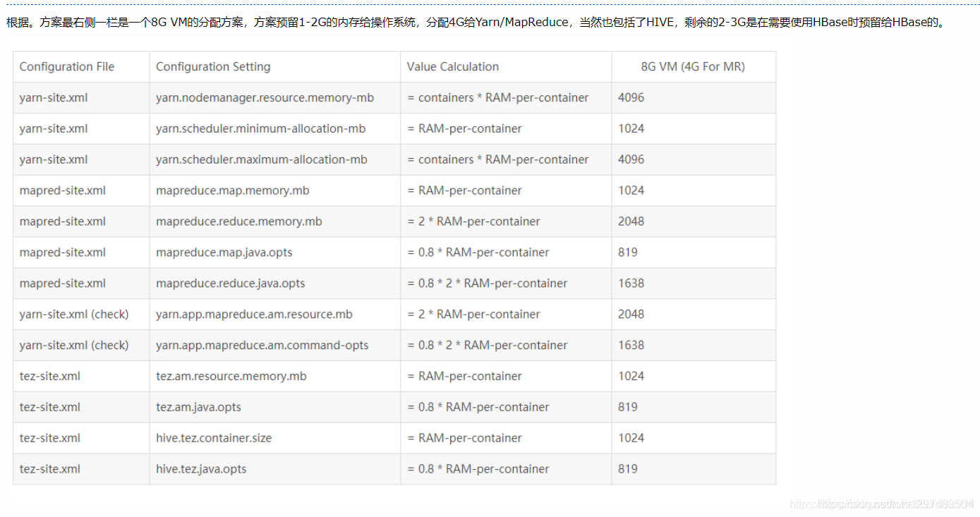This screenshot has height=517, width=980.
Task: Click the calculation formula in yarn.scheduler.maximum-allocation-mb row
Action: point(497,160)
